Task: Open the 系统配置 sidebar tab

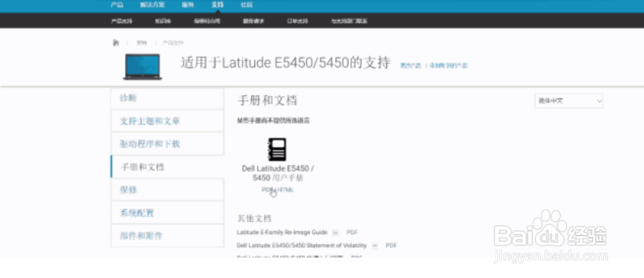Action: 167,213
